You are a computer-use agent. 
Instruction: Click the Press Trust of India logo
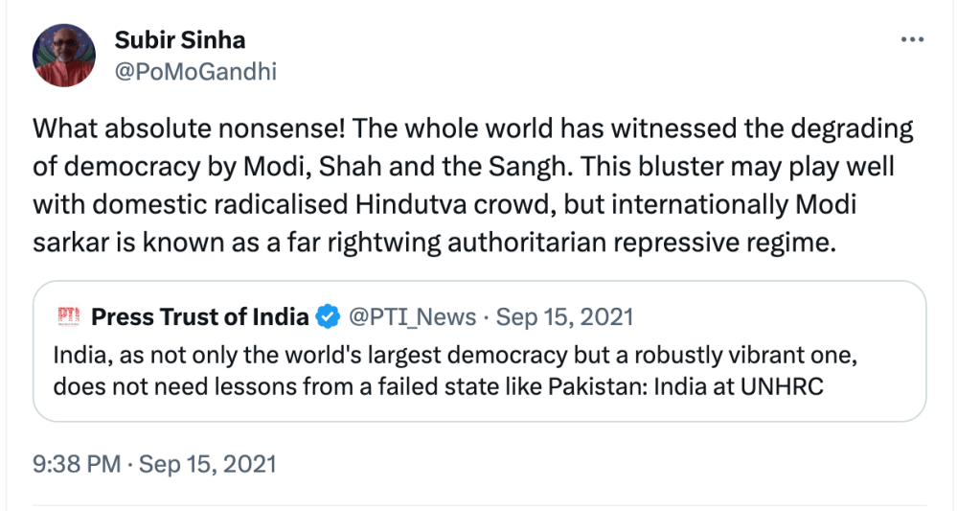tap(68, 315)
